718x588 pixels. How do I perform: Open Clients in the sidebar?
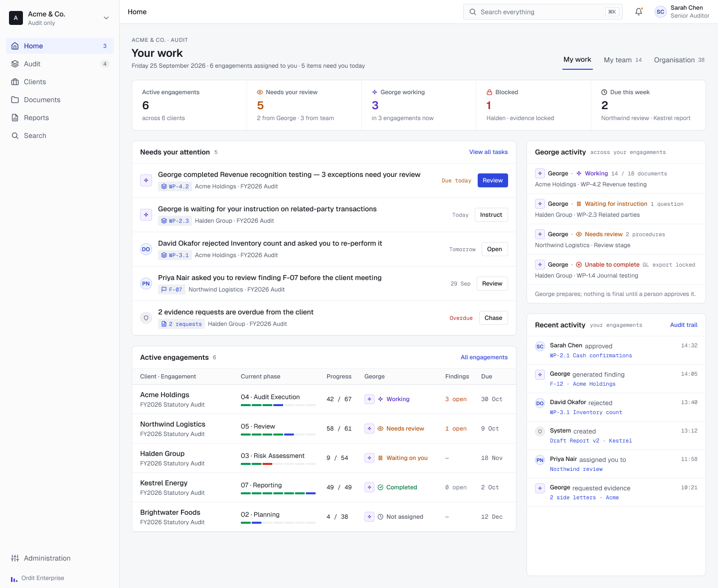[x=60, y=82]
